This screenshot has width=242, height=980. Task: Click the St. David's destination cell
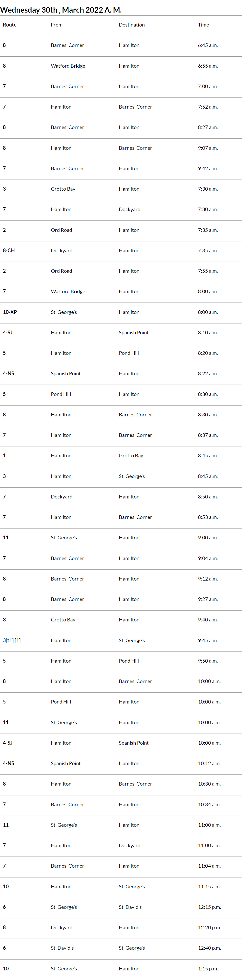click(130, 907)
